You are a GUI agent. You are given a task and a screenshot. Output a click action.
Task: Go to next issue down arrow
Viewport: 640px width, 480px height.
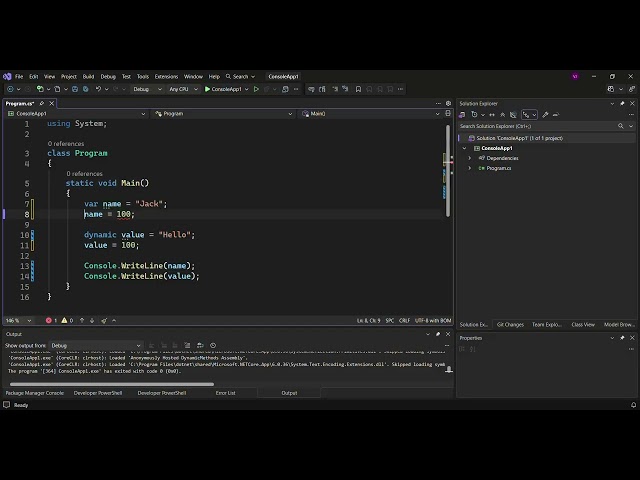(x=92, y=320)
